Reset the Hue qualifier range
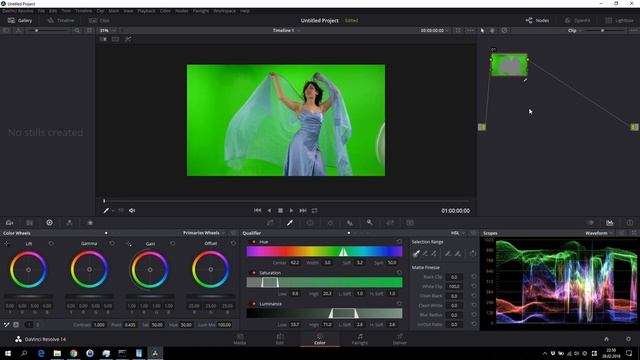 pos(399,242)
